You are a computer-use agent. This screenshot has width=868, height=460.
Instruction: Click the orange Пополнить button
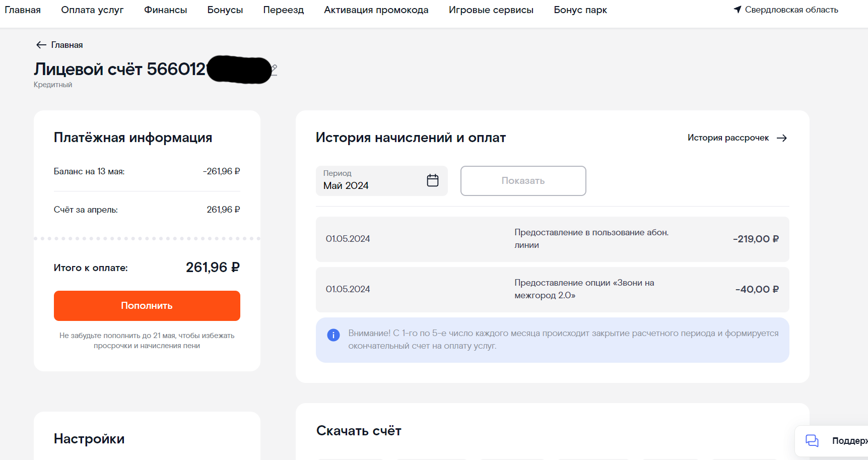pos(147,306)
